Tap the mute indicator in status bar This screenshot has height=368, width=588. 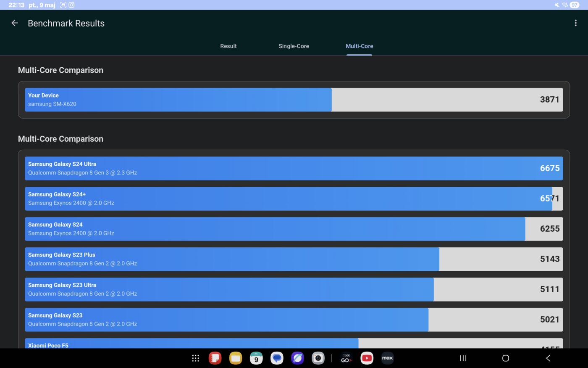[x=557, y=5]
